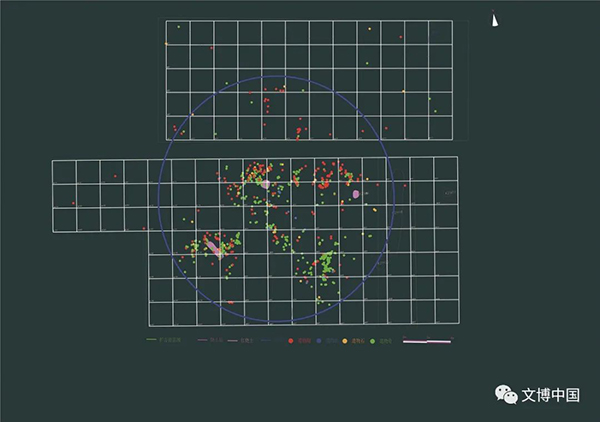
Task: Select the long pink diagonal feature at left
Action: 212,244
